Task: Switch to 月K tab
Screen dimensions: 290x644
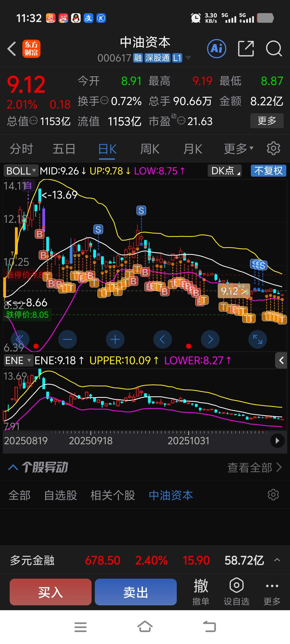Action: (x=192, y=149)
